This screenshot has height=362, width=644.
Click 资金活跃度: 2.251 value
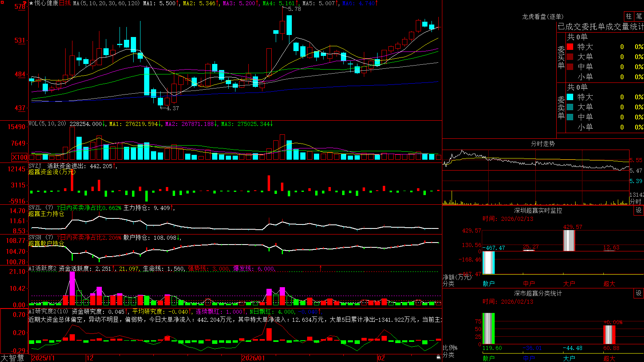pyautogui.click(x=86, y=269)
